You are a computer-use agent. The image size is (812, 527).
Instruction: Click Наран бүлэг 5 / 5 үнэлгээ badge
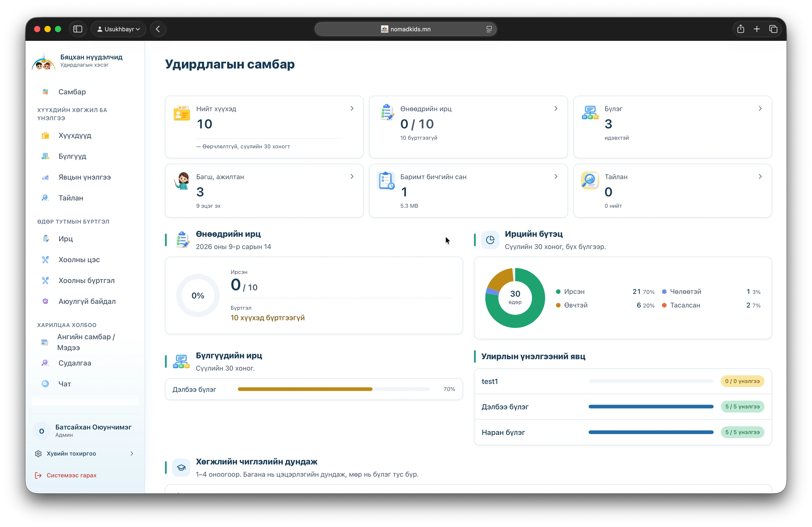click(742, 432)
